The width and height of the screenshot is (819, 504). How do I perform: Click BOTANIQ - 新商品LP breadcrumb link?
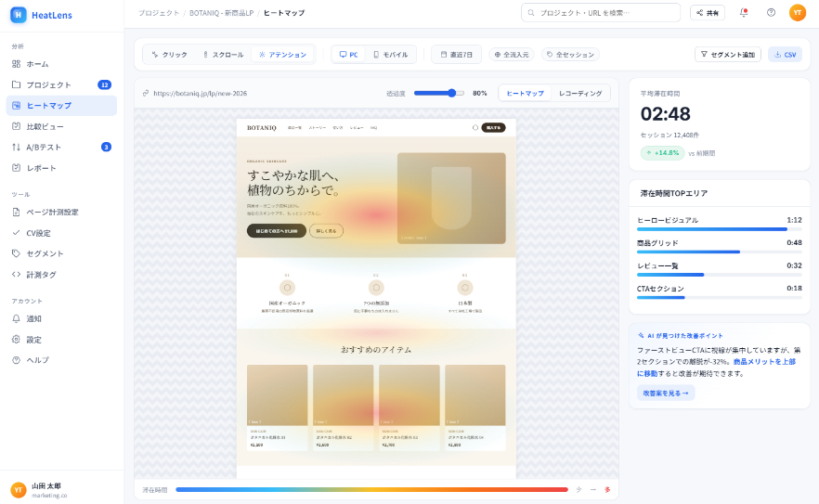(221, 13)
